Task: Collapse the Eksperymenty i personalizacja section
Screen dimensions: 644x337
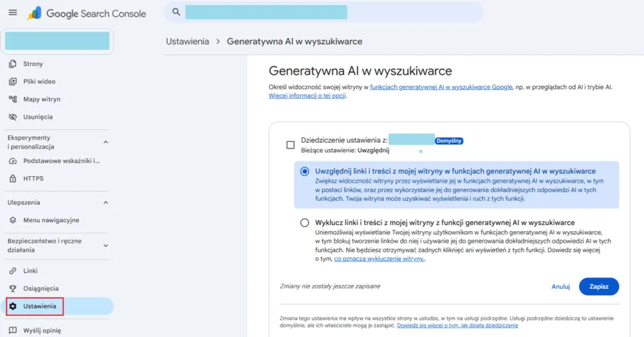Action: [x=105, y=142]
